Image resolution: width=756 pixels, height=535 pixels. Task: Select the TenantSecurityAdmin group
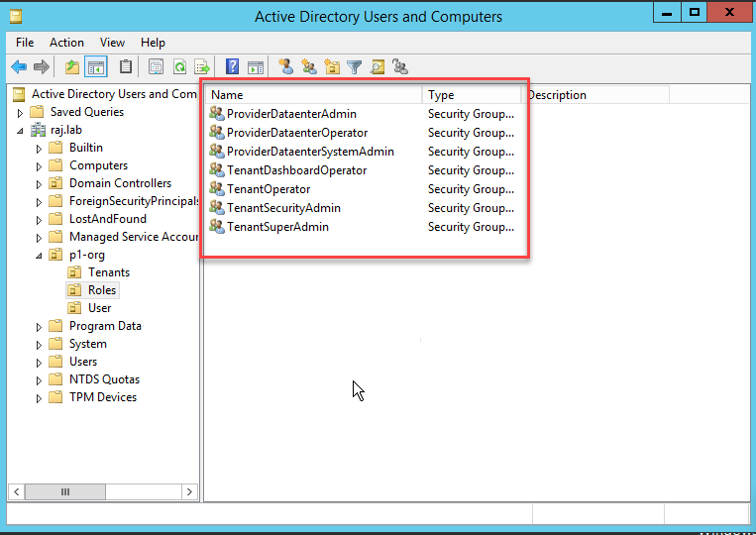tap(283, 208)
